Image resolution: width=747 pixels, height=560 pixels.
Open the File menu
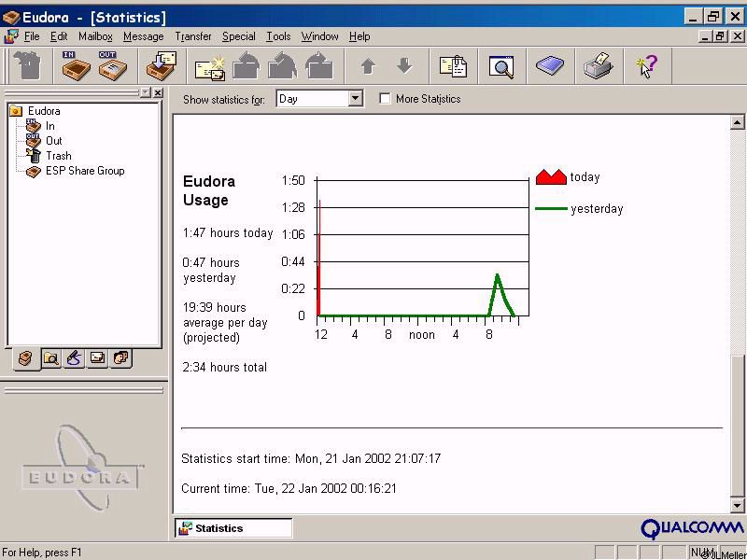pyautogui.click(x=32, y=36)
